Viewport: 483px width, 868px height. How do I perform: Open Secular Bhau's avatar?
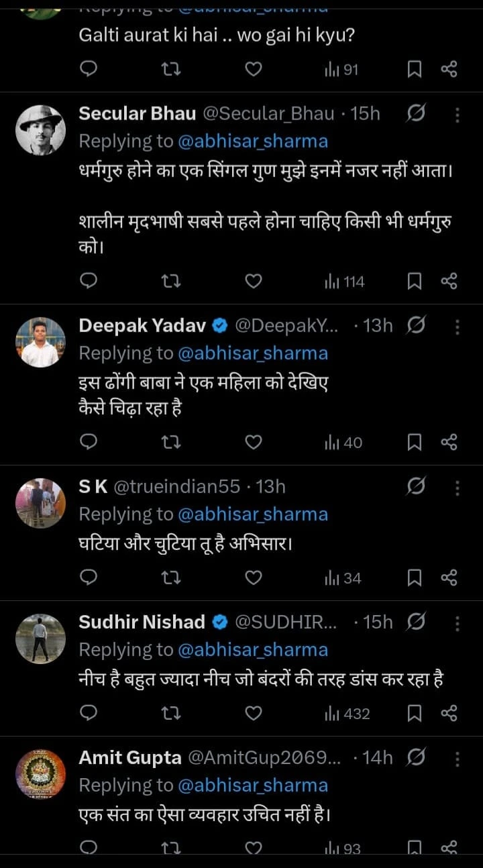pyautogui.click(x=41, y=130)
